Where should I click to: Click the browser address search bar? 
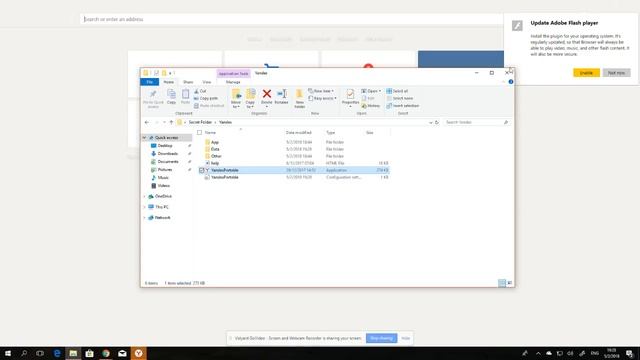pyautogui.click(x=292, y=19)
